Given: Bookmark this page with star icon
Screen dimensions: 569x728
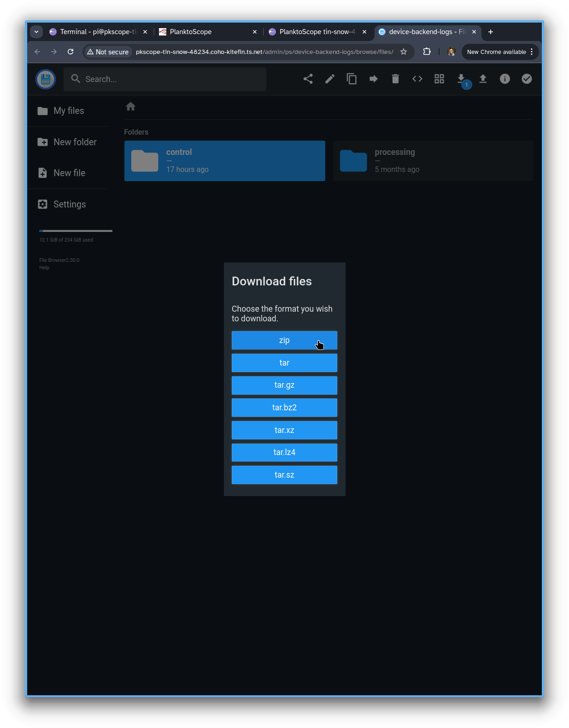Looking at the screenshot, I should pos(404,52).
